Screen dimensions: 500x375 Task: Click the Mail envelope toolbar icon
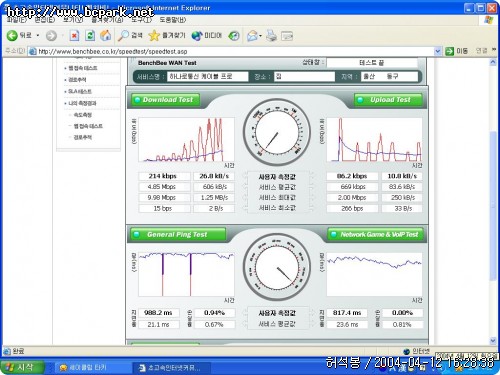[x=252, y=36]
